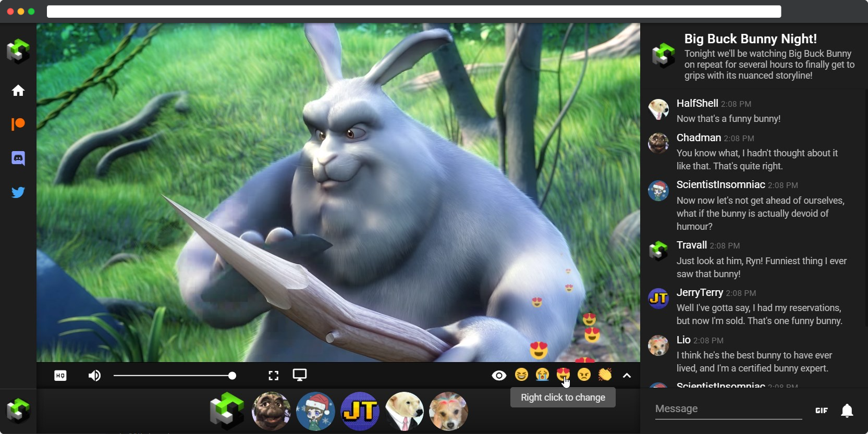Send the laughing emoji reaction
This screenshot has width=868, height=434.
[521, 375]
